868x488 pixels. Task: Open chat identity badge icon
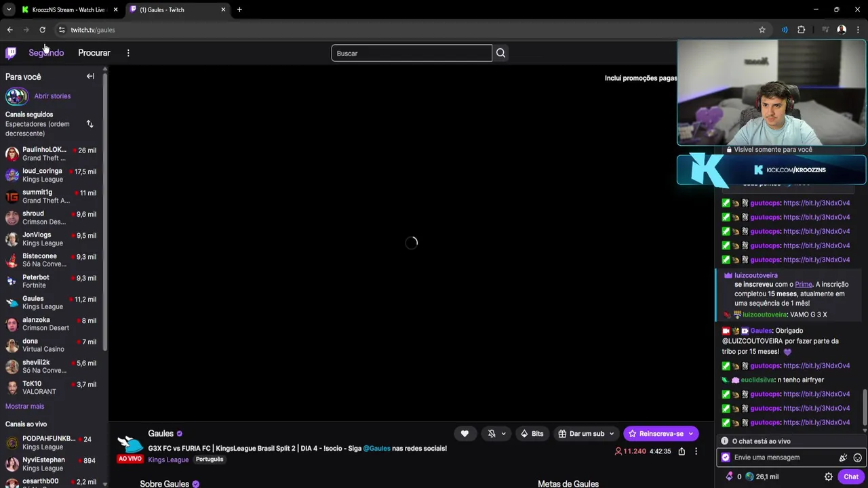[x=726, y=457]
